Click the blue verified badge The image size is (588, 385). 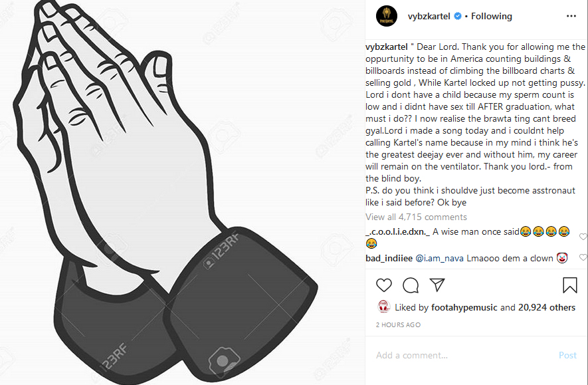coord(458,16)
